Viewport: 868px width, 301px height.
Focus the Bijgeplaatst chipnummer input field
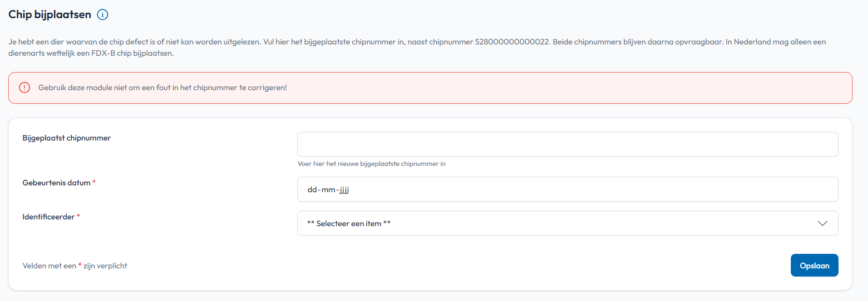tap(567, 144)
